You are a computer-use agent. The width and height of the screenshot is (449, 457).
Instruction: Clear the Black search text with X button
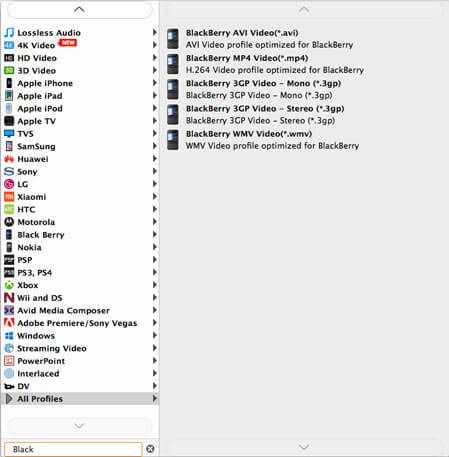tap(150, 449)
